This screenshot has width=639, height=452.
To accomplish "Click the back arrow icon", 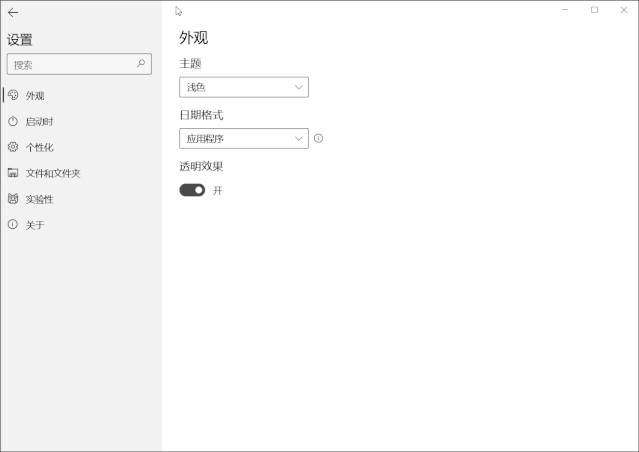I will click(13, 13).
